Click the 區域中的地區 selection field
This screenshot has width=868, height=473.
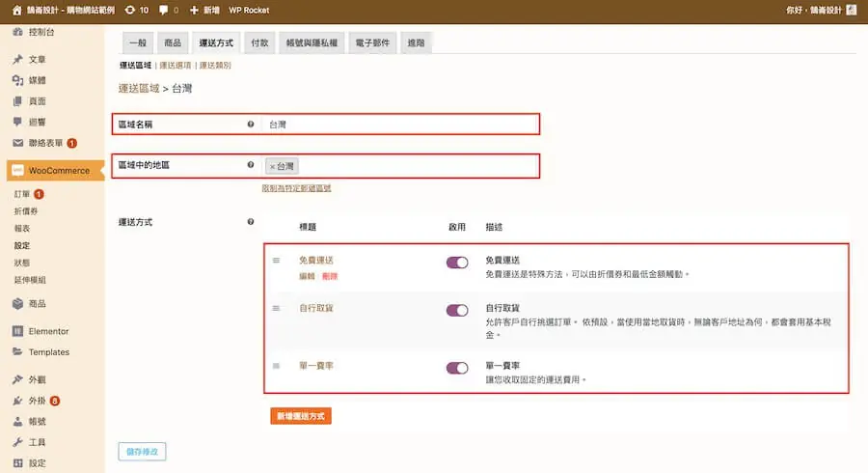tap(401, 166)
